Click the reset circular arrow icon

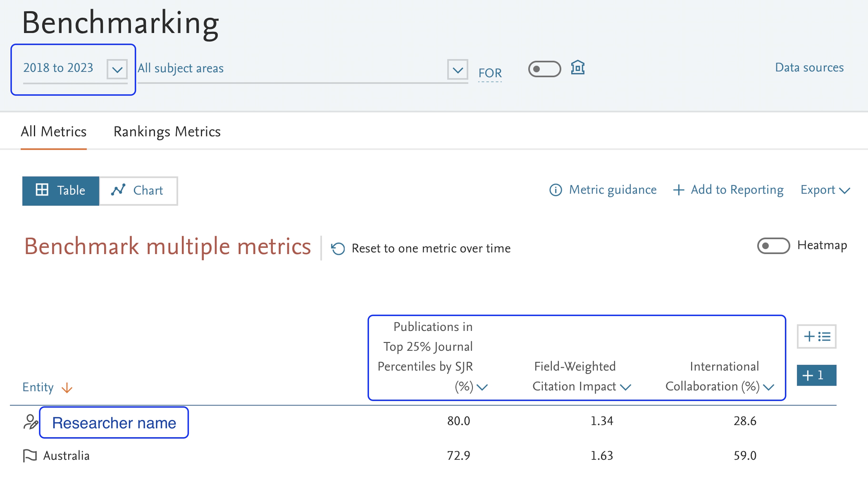(x=338, y=248)
